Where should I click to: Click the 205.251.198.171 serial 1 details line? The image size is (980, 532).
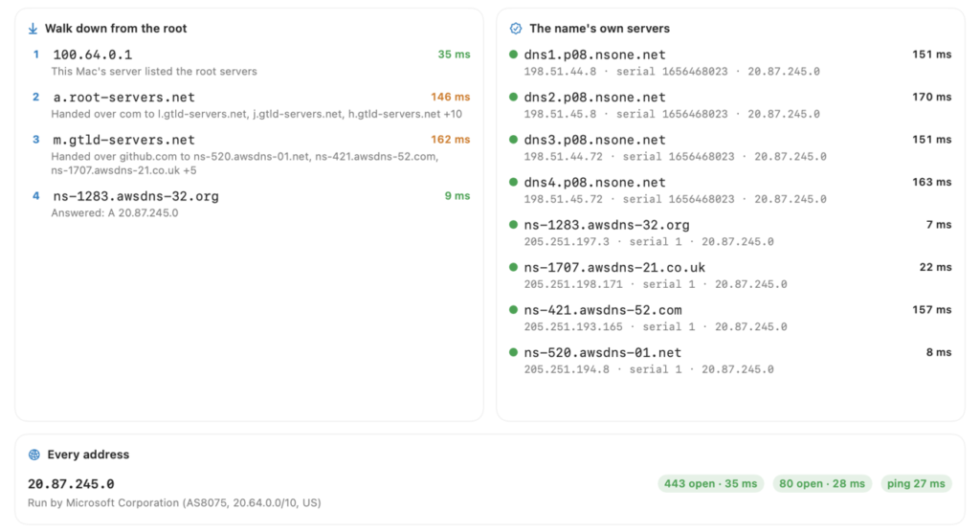[x=656, y=284]
